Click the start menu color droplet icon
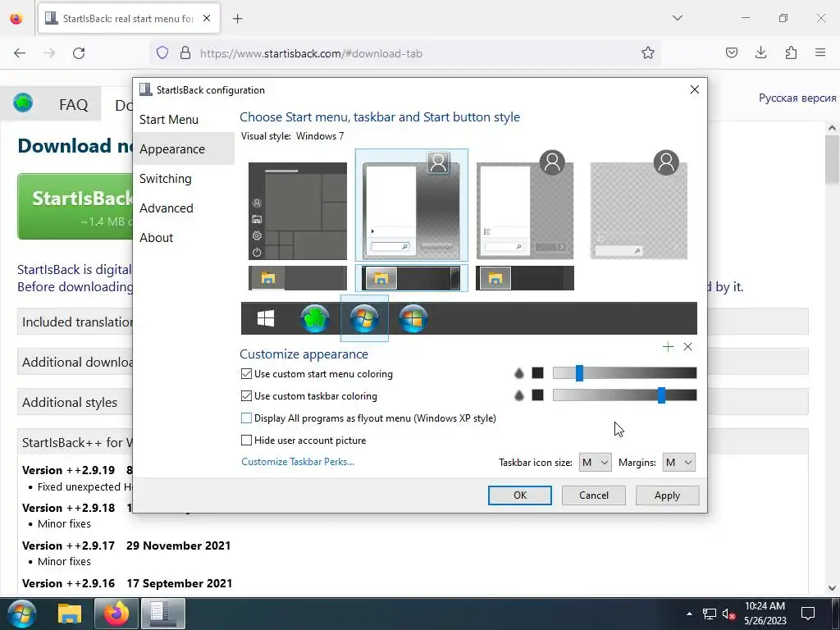The height and width of the screenshot is (630, 840). pos(518,373)
